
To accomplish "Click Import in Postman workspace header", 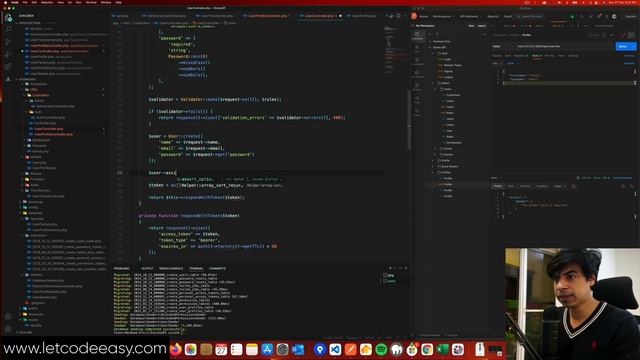I will (482, 26).
